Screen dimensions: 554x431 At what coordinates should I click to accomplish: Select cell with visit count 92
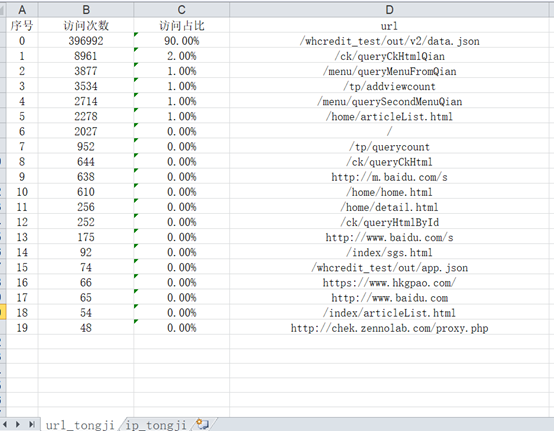coord(86,252)
